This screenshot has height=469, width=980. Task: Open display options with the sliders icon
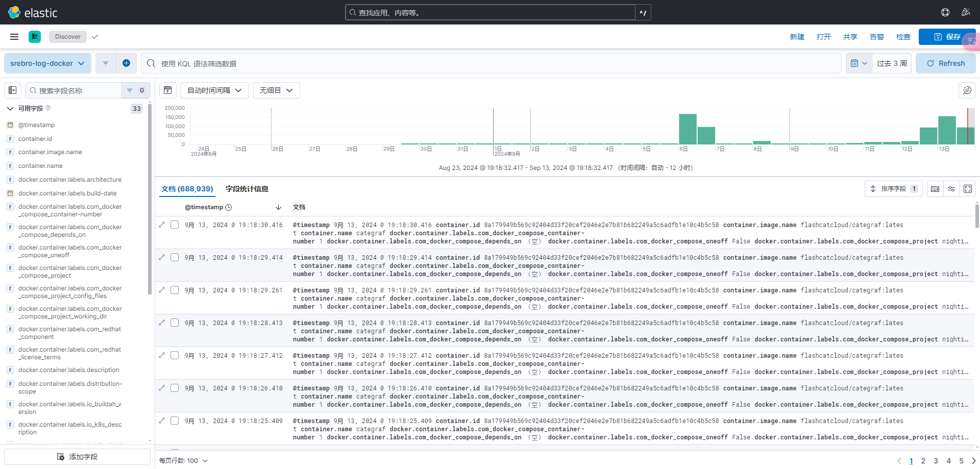pos(951,189)
